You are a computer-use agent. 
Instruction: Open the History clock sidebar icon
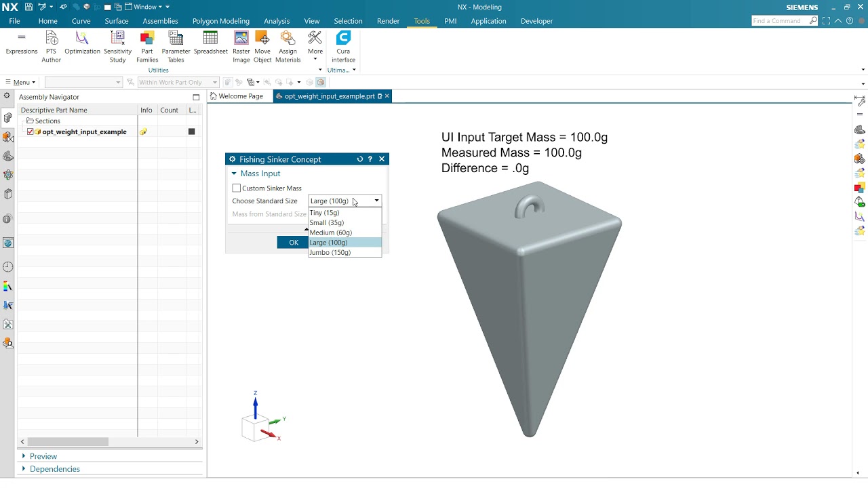8,267
